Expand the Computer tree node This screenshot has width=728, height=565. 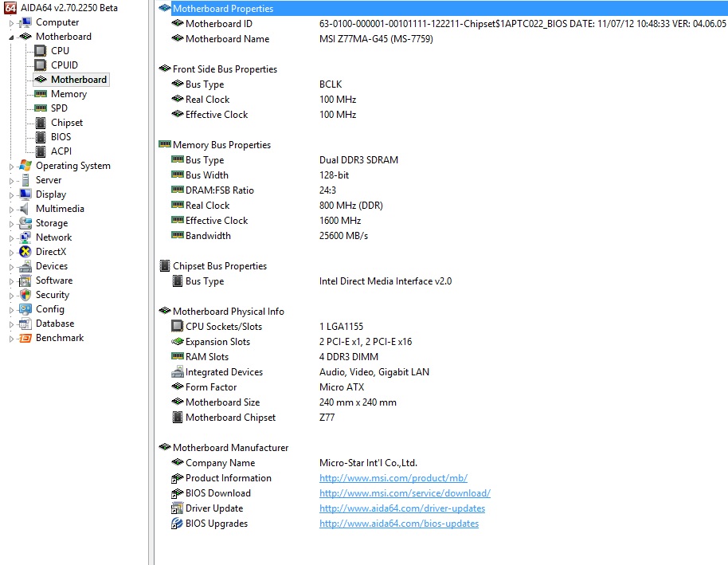(11, 22)
